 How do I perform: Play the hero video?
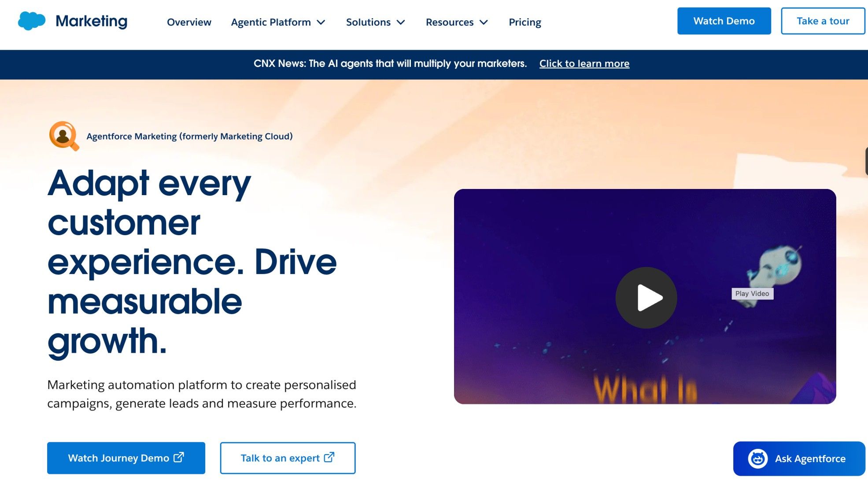point(646,298)
